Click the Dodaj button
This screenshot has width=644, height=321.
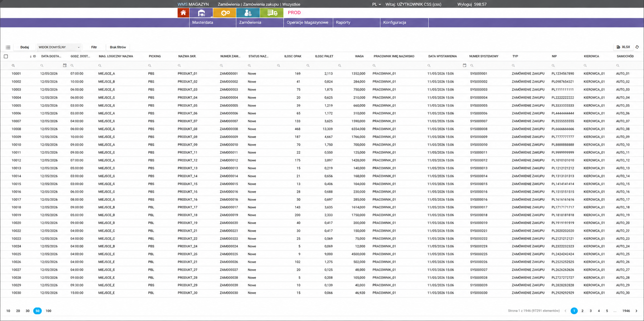pyautogui.click(x=25, y=47)
